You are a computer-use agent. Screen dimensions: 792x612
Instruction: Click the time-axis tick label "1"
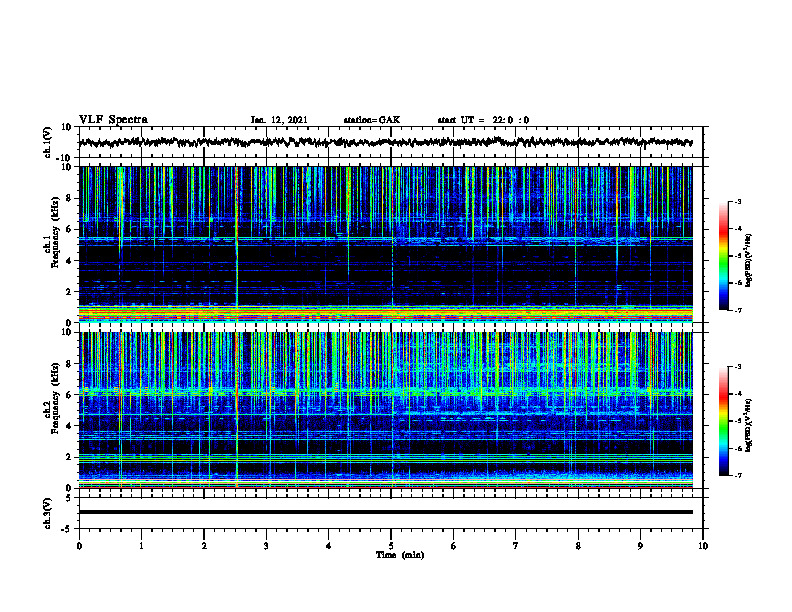pos(141,546)
